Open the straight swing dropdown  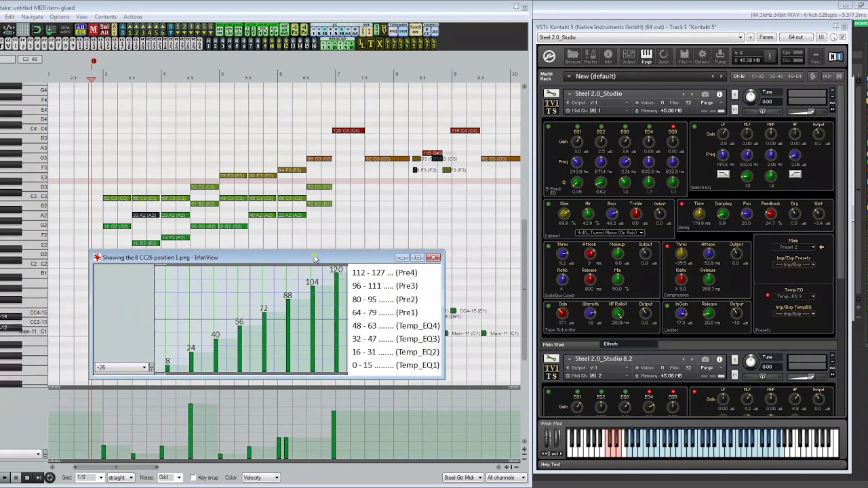(121, 478)
